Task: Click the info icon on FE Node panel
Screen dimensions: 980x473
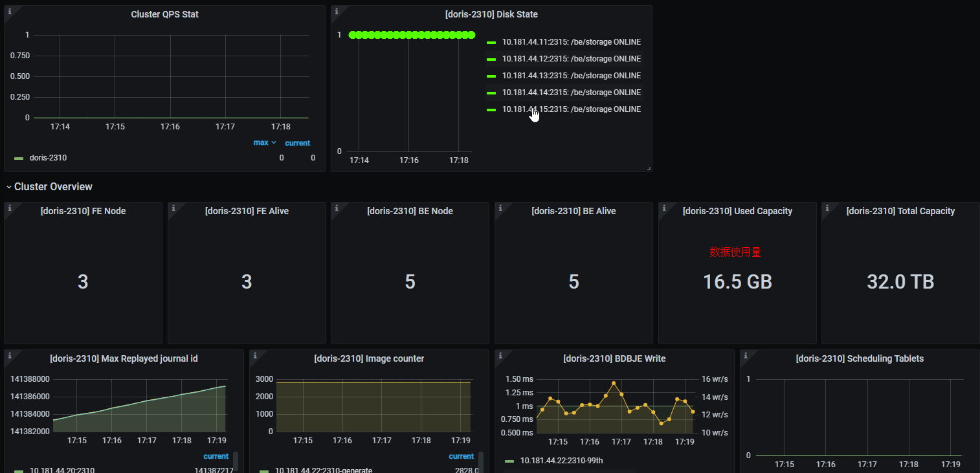Action: 10,207
